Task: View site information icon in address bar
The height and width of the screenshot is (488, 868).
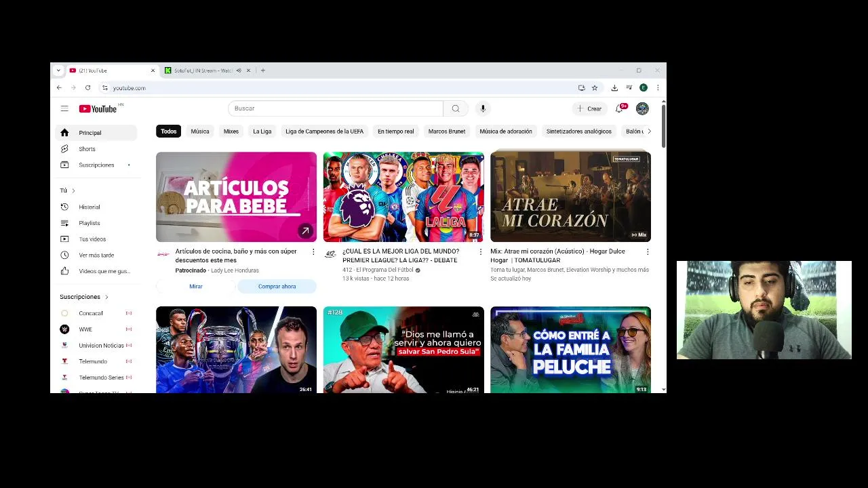Action: coord(104,87)
